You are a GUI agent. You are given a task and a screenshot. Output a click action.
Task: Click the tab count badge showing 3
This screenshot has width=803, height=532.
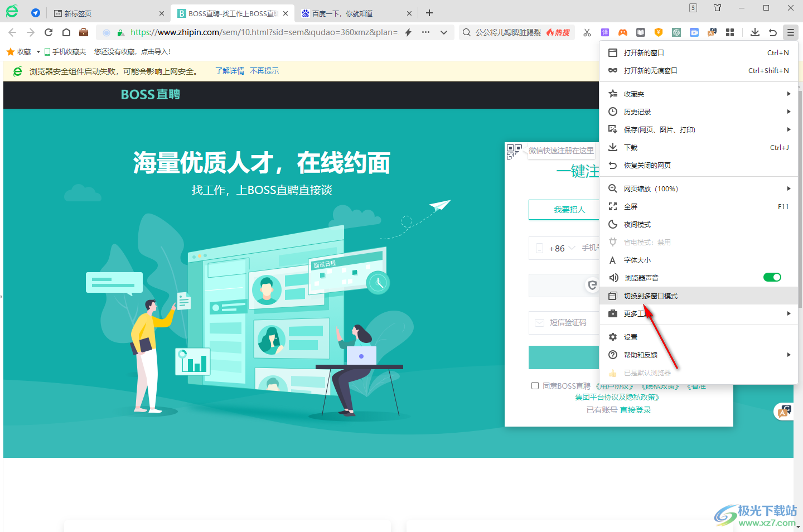[x=693, y=8]
